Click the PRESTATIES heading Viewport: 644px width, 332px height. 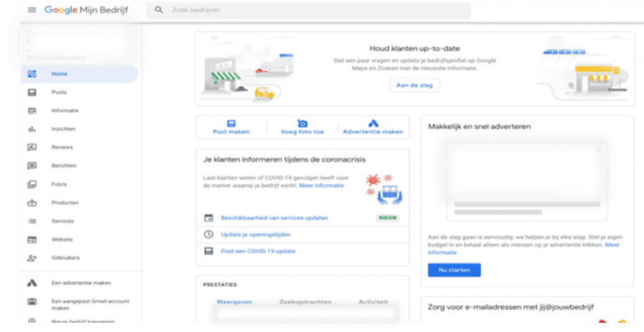click(220, 284)
